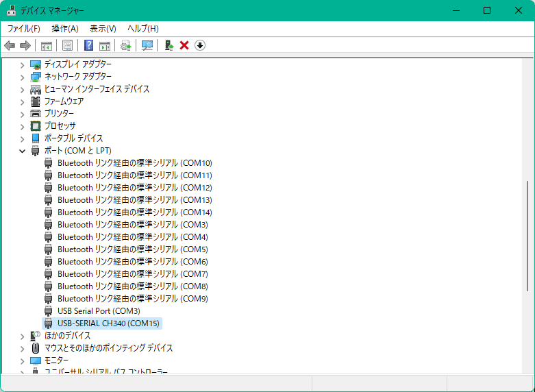Open the 表示(V) menu
This screenshot has height=392, width=535.
point(103,28)
